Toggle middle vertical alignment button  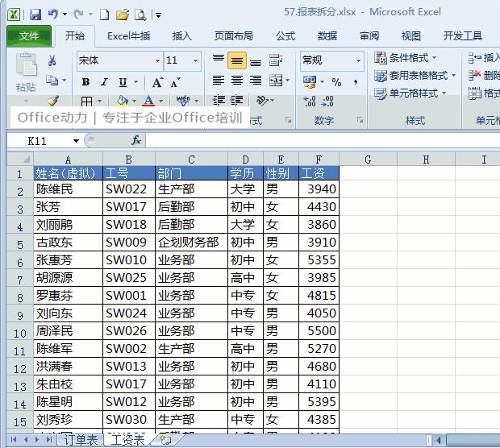pyautogui.click(x=237, y=60)
